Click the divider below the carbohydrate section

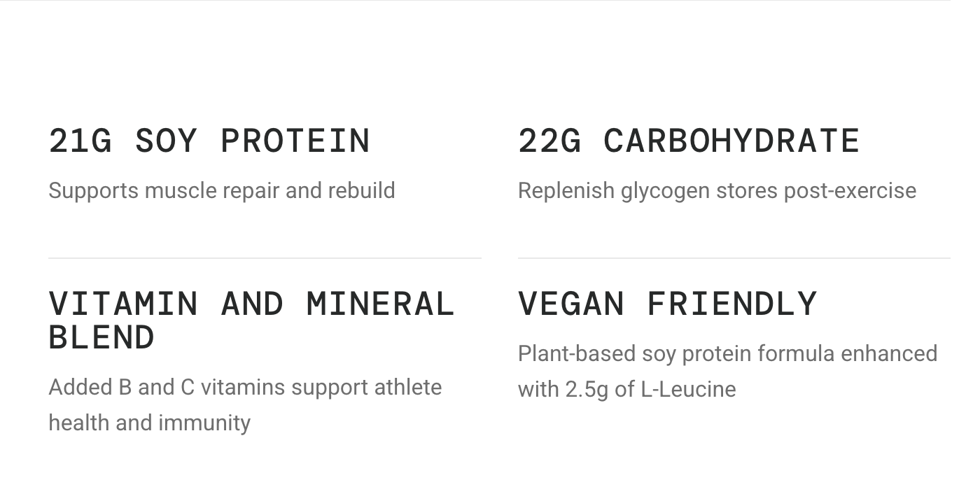click(734, 258)
